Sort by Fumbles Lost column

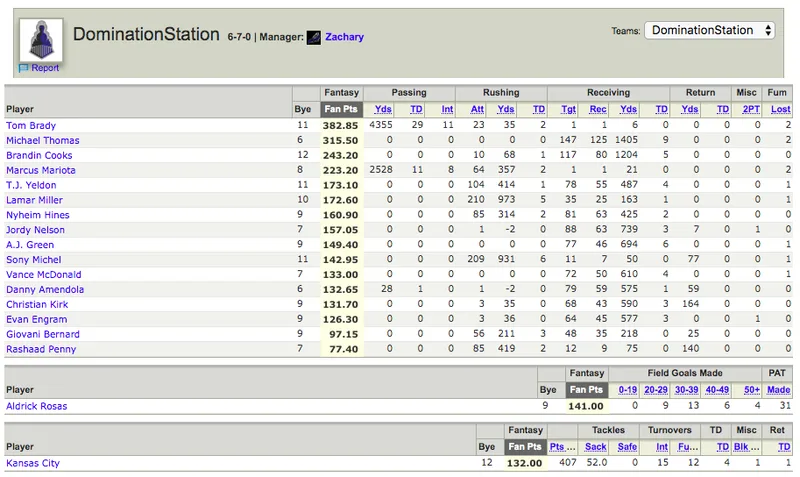781,109
